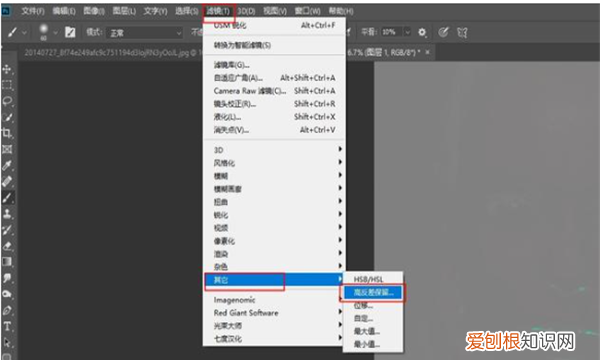Viewport: 600px width, 360px height.
Task: Open the 文件(F) menu
Action: pyautogui.click(x=33, y=11)
